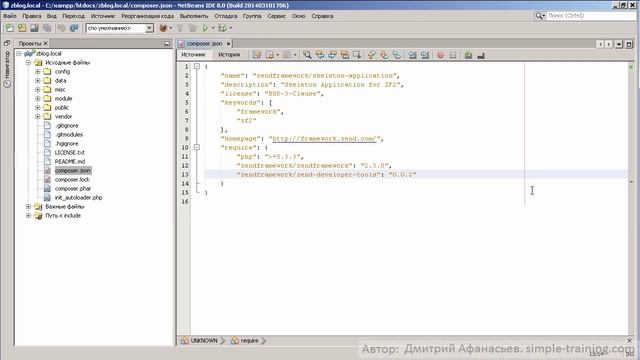Open the Debug Project dropdown arrow

coord(230,28)
